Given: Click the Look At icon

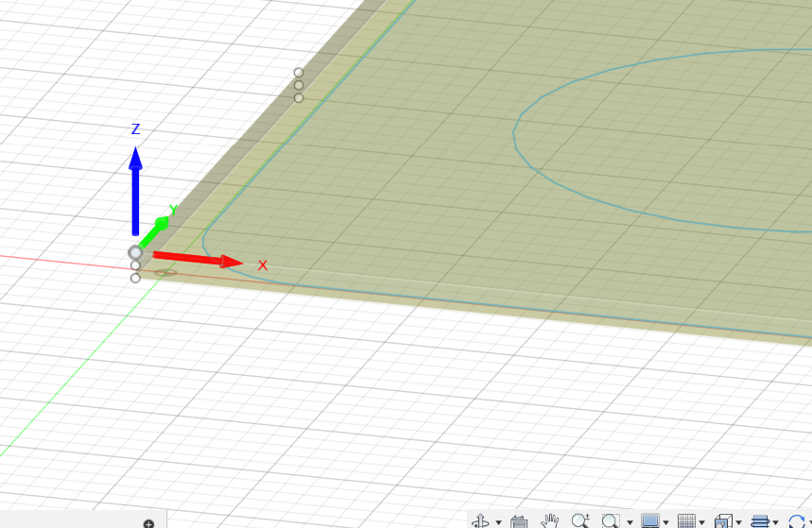Looking at the screenshot, I should click(x=518, y=521).
